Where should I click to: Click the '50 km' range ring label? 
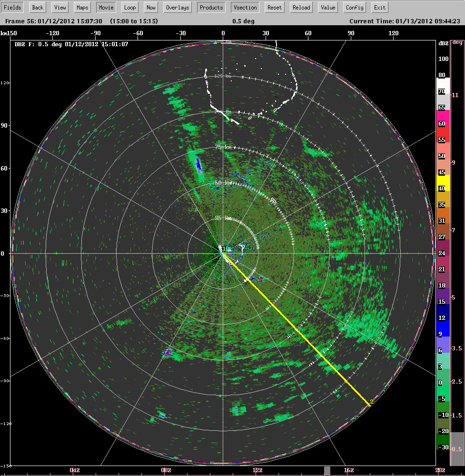(x=223, y=183)
